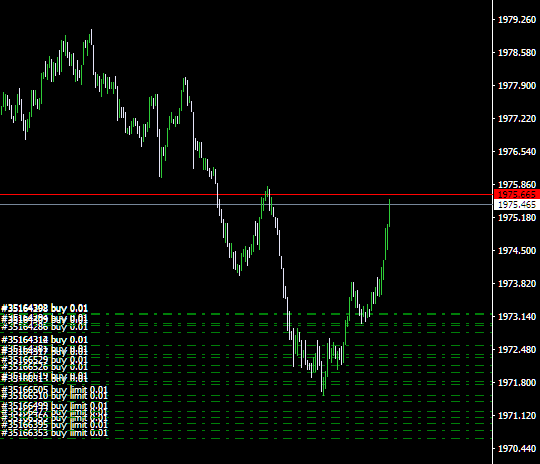
Task: Click the 1979.260 price scale value
Action: point(517,20)
